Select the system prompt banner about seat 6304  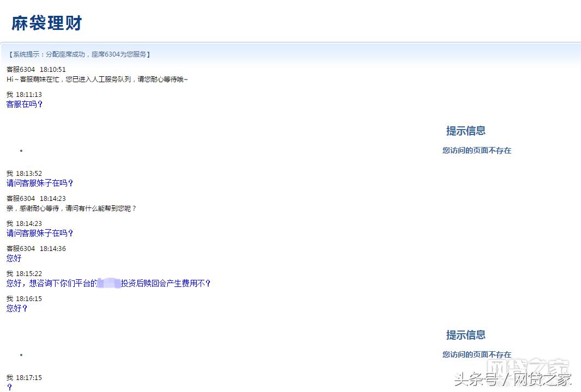pos(80,54)
